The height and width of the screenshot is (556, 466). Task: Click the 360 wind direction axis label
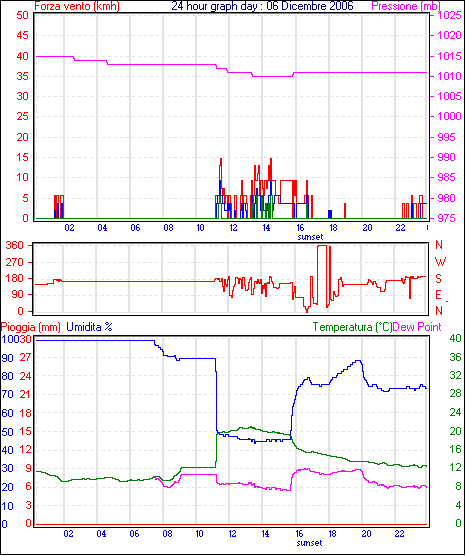tap(15, 245)
